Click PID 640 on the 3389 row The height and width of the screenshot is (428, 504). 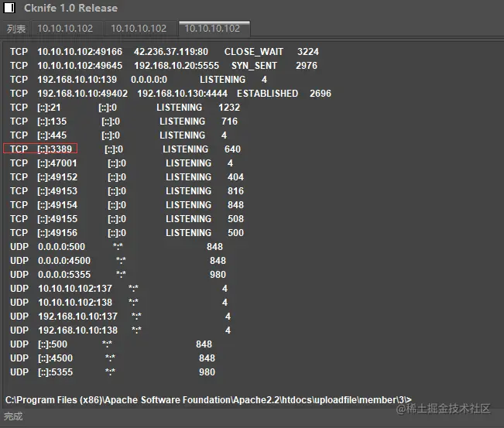tap(232, 149)
